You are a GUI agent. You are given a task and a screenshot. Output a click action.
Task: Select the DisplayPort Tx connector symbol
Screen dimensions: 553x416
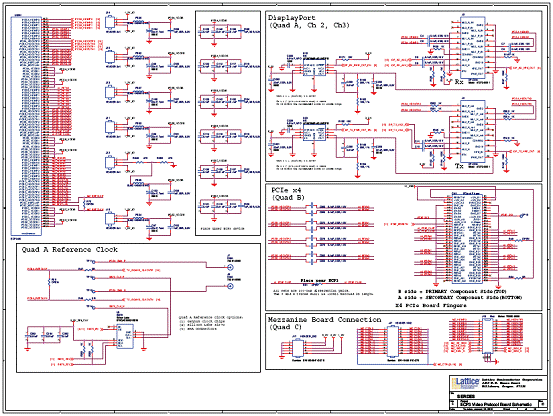pyautogui.click(x=473, y=132)
